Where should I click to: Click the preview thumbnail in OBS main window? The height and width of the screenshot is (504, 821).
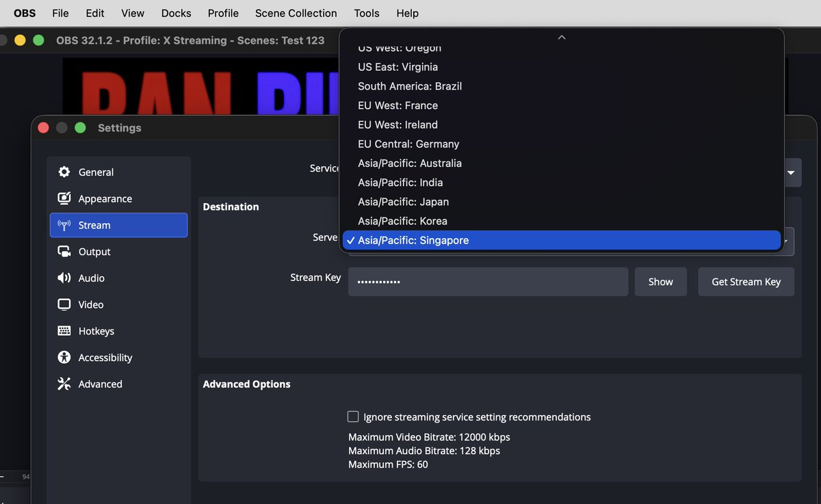click(x=201, y=86)
